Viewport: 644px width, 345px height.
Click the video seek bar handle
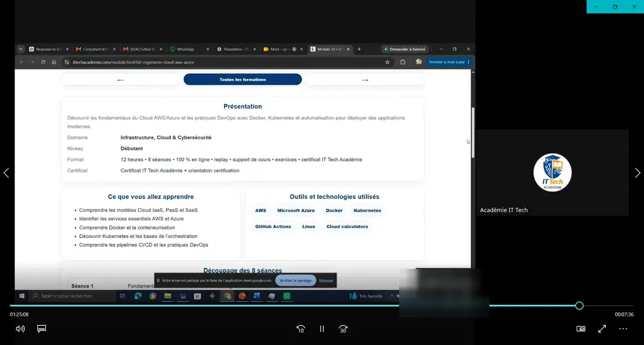pyautogui.click(x=579, y=306)
